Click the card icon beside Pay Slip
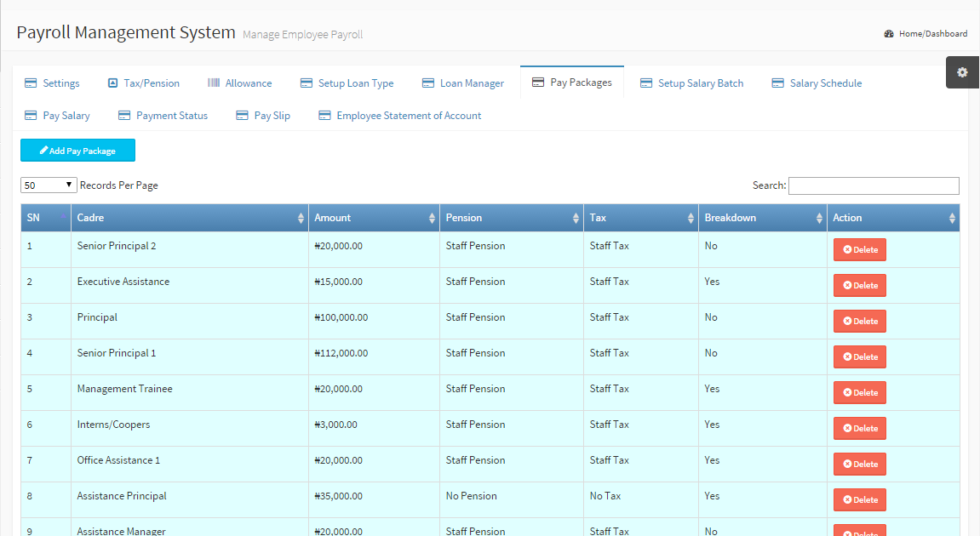 (x=242, y=116)
